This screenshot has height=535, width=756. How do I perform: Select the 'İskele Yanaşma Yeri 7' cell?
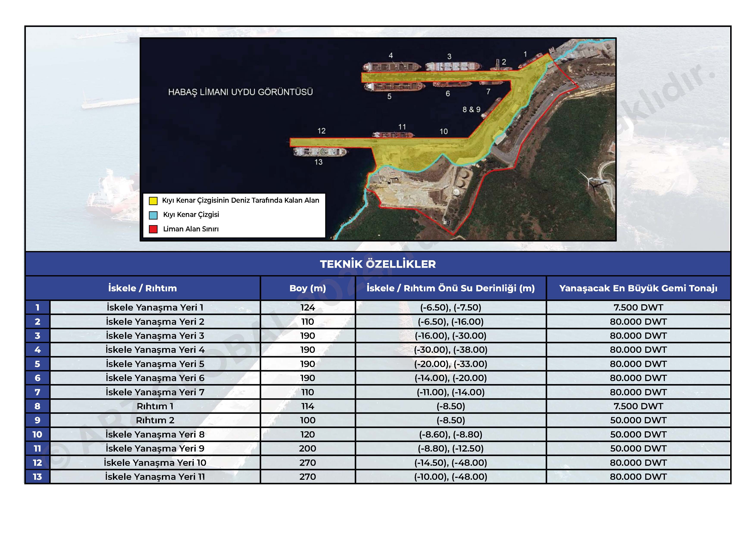pyautogui.click(x=155, y=392)
